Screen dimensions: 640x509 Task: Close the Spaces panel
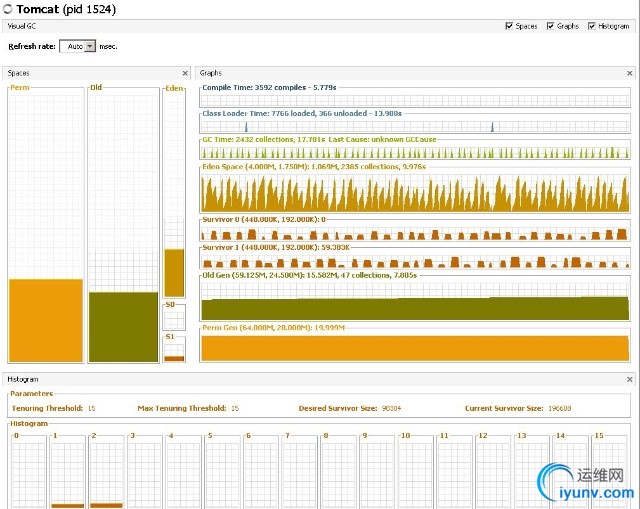point(185,73)
